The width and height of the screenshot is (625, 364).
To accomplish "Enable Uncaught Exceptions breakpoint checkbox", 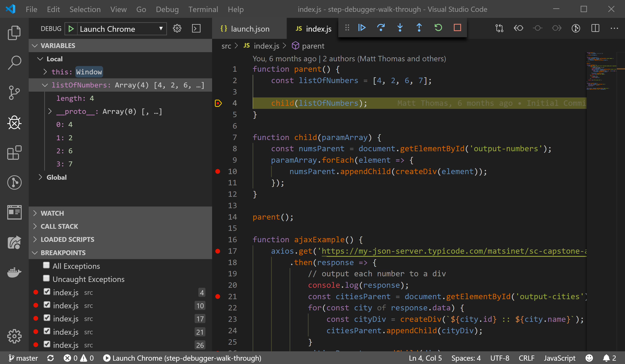I will 46,279.
